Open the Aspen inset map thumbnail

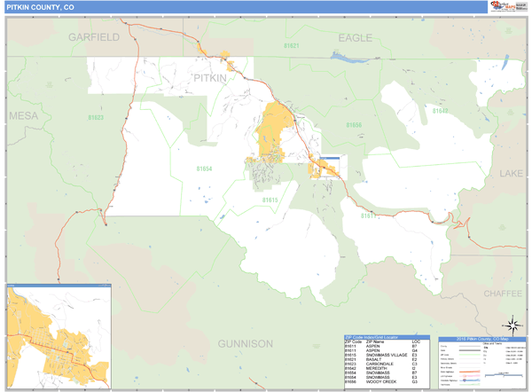tap(59, 336)
